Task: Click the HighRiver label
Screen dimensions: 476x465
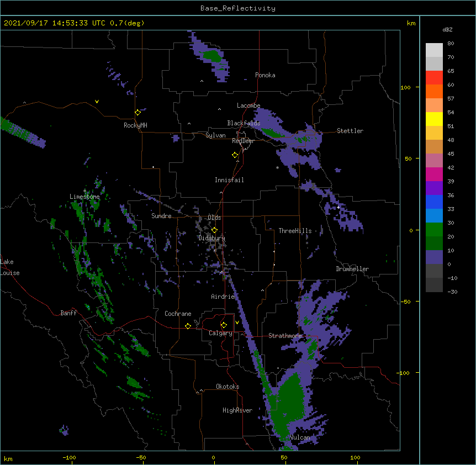Action: (x=237, y=410)
